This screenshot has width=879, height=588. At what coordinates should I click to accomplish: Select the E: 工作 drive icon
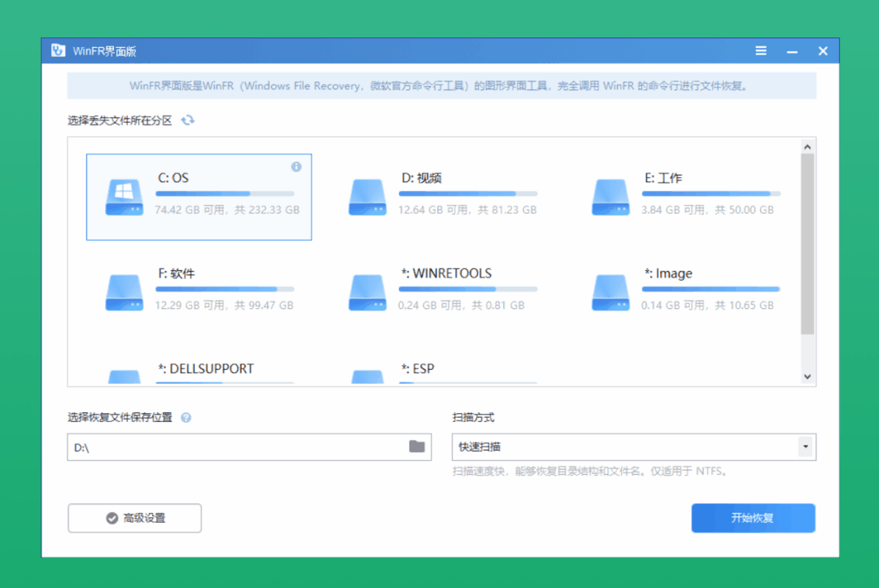click(610, 197)
